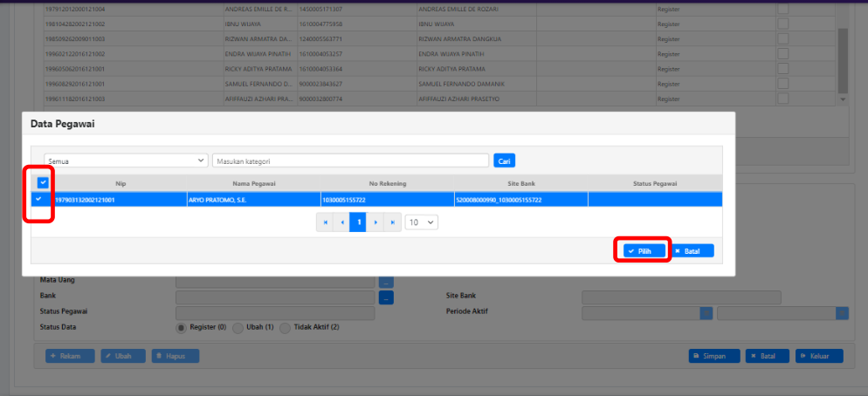The image size is (868, 396).
Task: Go to next page in pagination
Action: click(x=376, y=222)
